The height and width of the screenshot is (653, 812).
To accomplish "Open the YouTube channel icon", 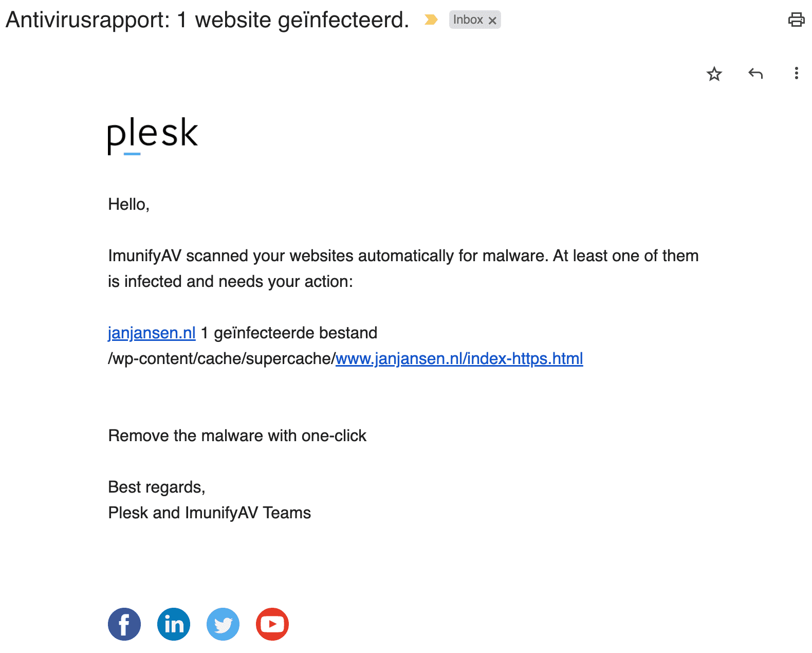I will pos(272,624).
